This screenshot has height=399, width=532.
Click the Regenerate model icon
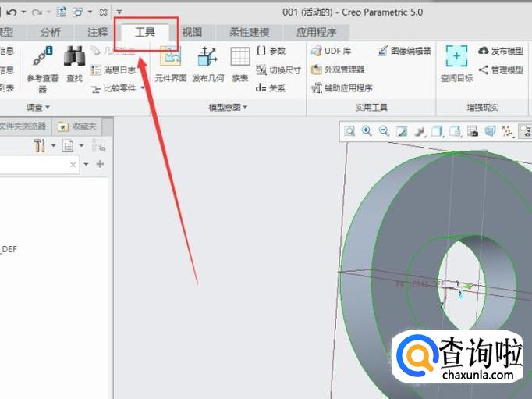tap(62, 12)
